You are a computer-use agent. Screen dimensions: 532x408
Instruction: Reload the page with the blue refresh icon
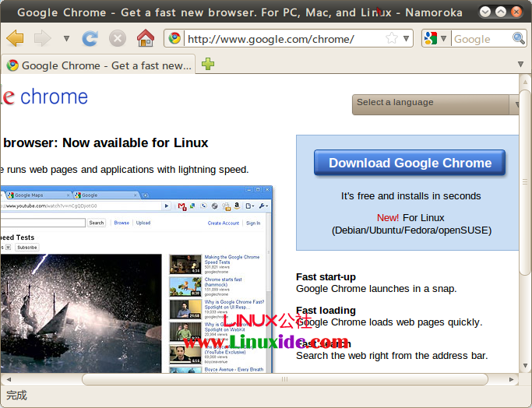[x=90, y=38]
